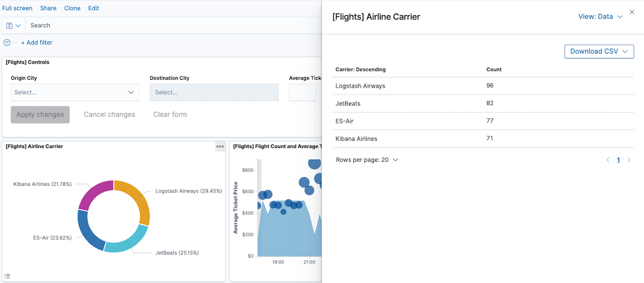Expand Rows per page selector
Viewport: 644px width, 283px height.
(367, 160)
